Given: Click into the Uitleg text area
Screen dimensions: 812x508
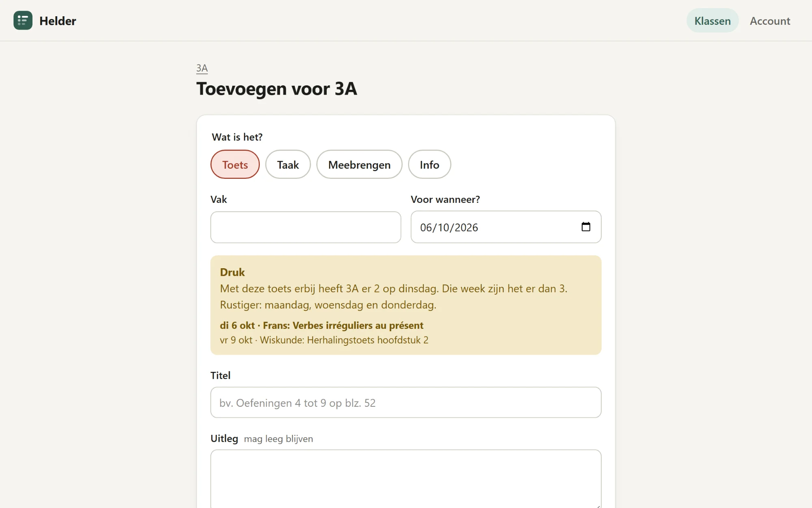Looking at the screenshot, I should click(406, 479).
